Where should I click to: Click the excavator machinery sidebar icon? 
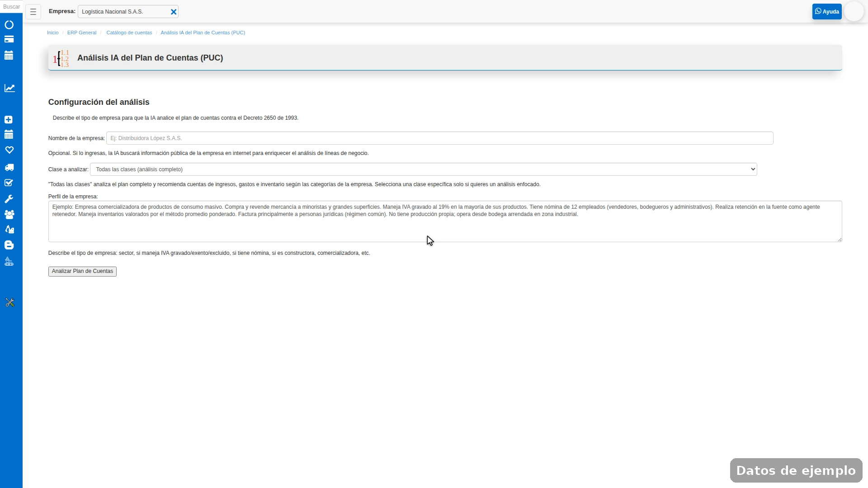[x=9, y=230]
